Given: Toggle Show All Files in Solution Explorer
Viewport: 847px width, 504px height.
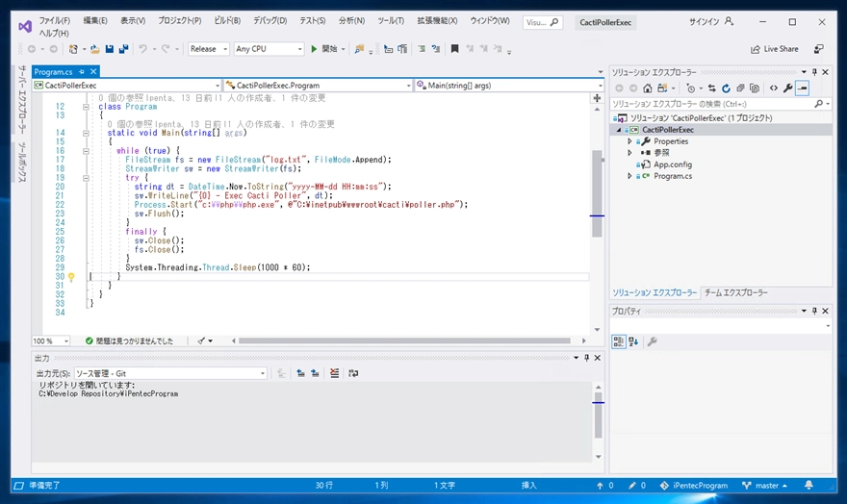Looking at the screenshot, I should pos(755,88).
